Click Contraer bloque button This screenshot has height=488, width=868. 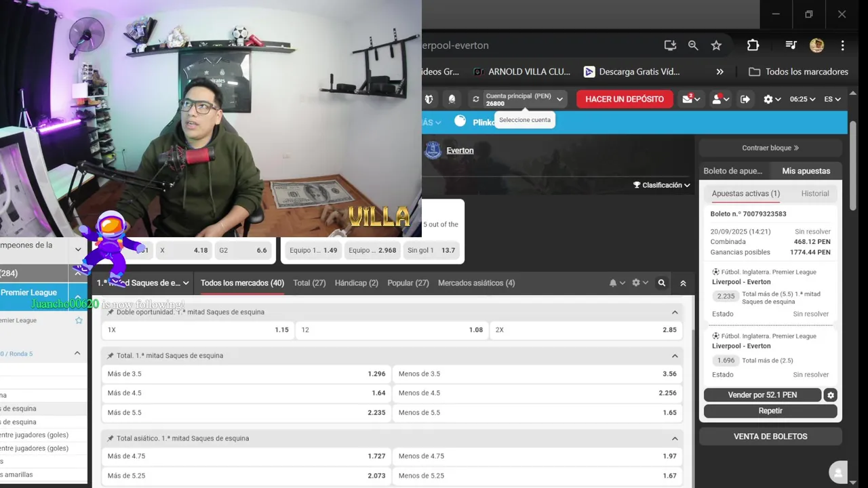(x=770, y=148)
